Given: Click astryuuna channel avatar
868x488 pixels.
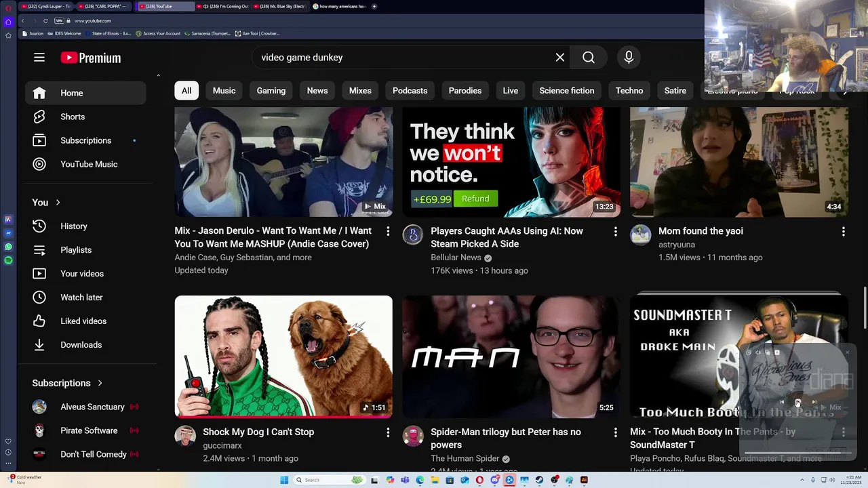Looking at the screenshot, I should click(641, 235).
